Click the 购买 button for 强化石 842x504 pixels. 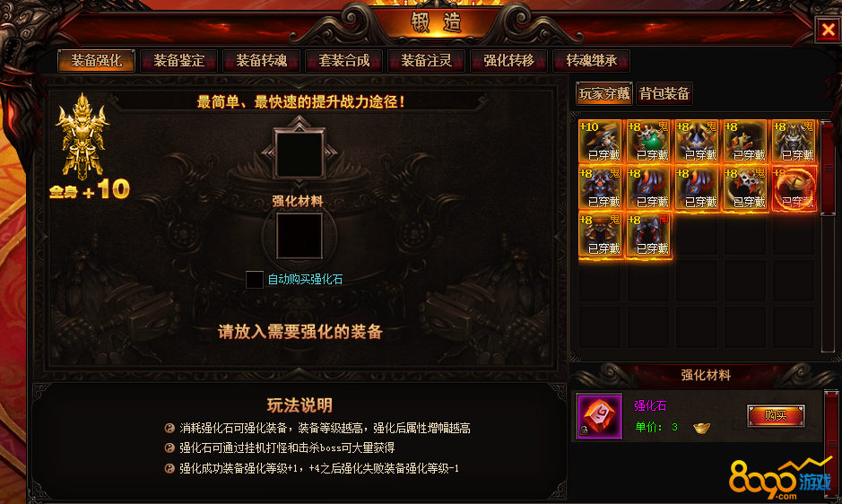coord(776,416)
